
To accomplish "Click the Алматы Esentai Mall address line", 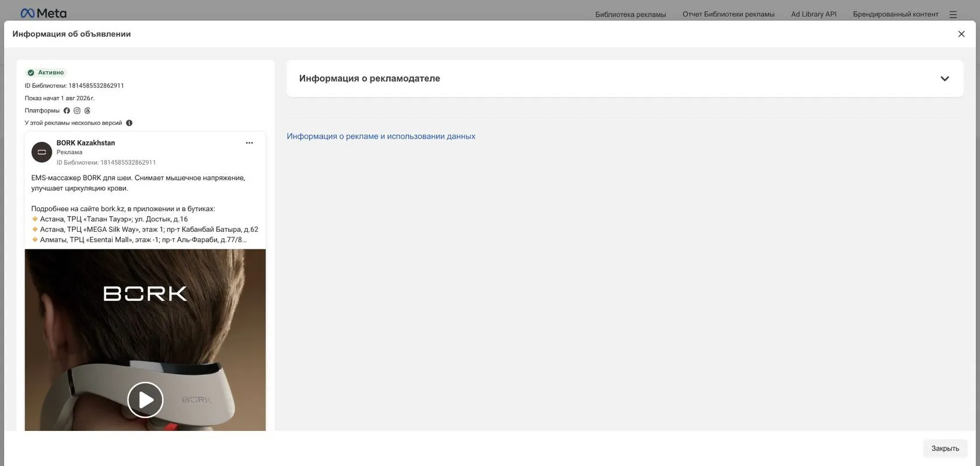I will (x=139, y=240).
